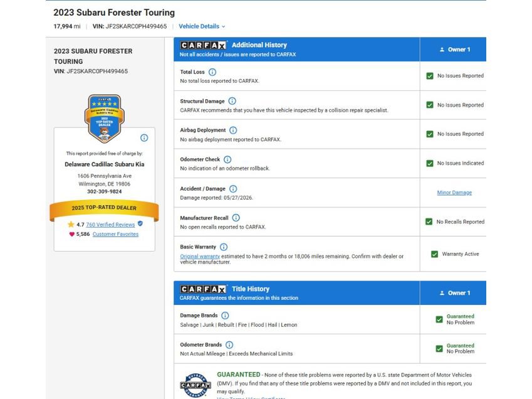532x399 pixels.
Task: Click the gold star rating icon
Action: tap(71, 224)
